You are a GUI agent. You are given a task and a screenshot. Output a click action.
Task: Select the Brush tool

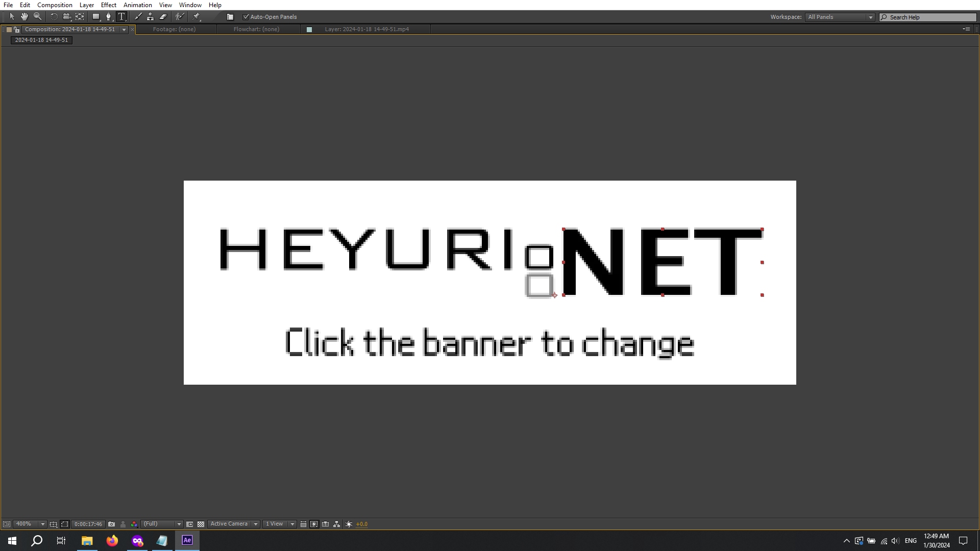pos(138,17)
